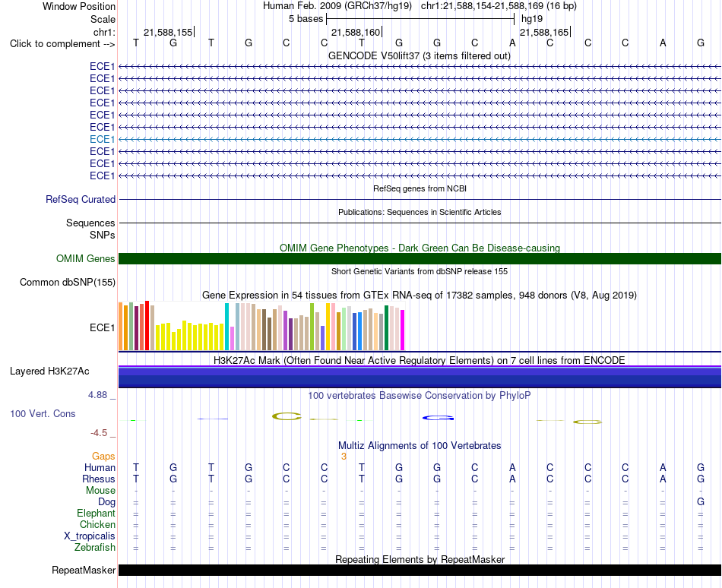
Task: Click the Dog alignment row label
Action: 106,502
